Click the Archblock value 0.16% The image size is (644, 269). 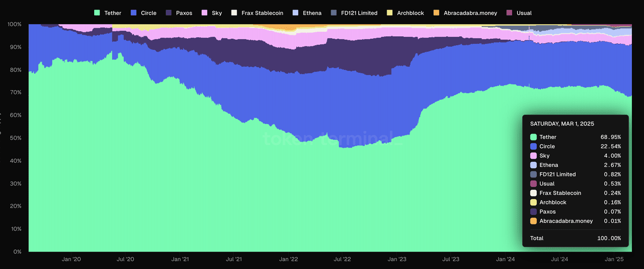[612, 202]
